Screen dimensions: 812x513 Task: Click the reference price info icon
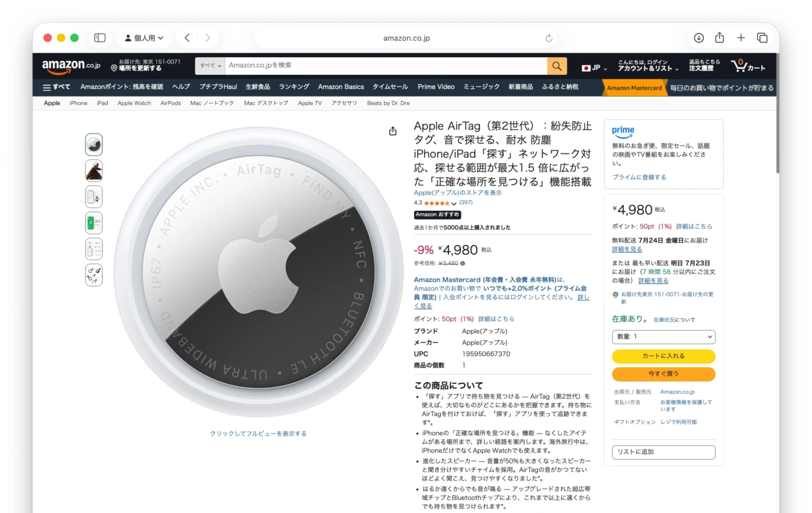point(462,263)
